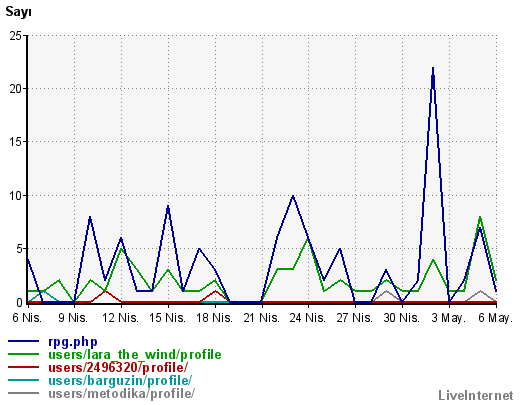Viewport: 520px width, 405px height.
Task: Click the teal barguzin legend line swatch
Action: tap(23, 380)
